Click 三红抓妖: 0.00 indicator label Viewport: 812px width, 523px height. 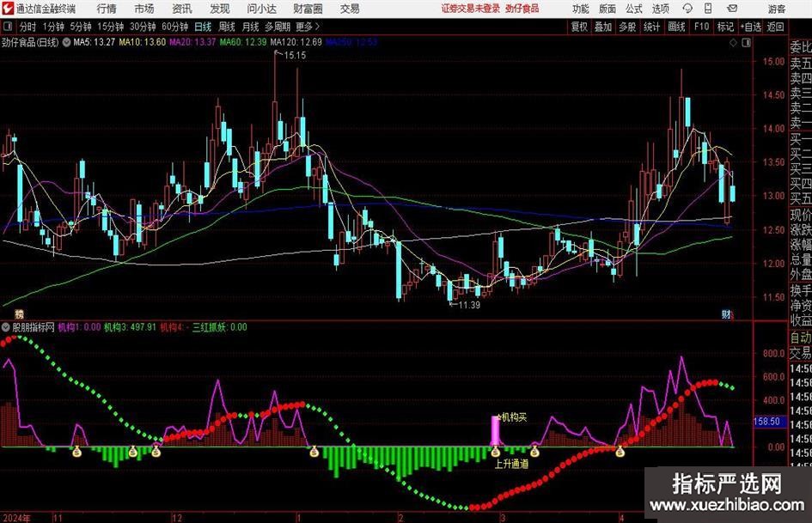click(220, 327)
